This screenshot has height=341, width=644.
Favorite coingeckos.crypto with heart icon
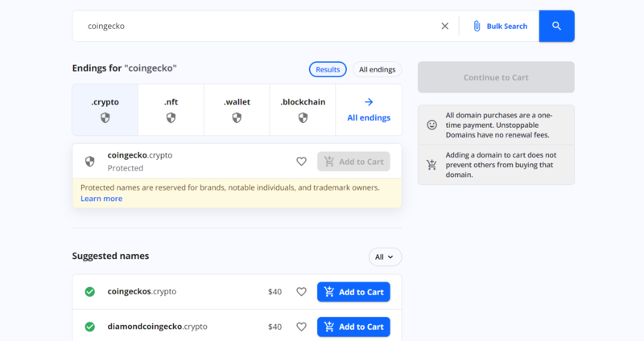coord(301,292)
